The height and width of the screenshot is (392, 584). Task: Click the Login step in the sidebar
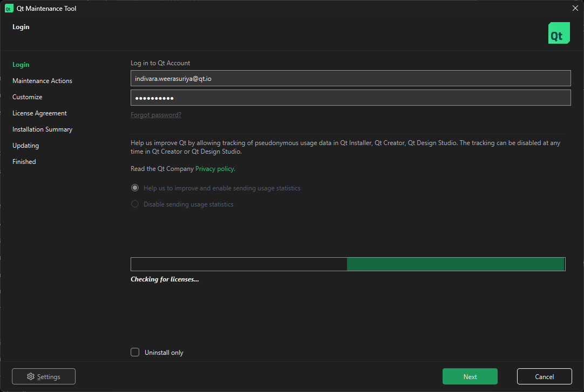tap(21, 65)
